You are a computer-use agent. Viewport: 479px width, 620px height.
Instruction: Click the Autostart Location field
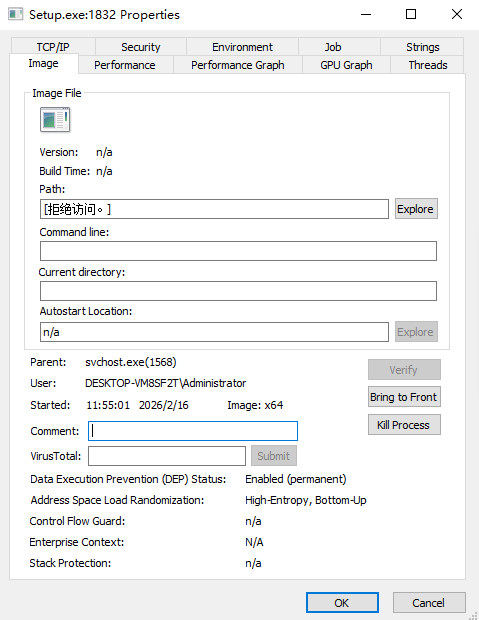coord(214,332)
